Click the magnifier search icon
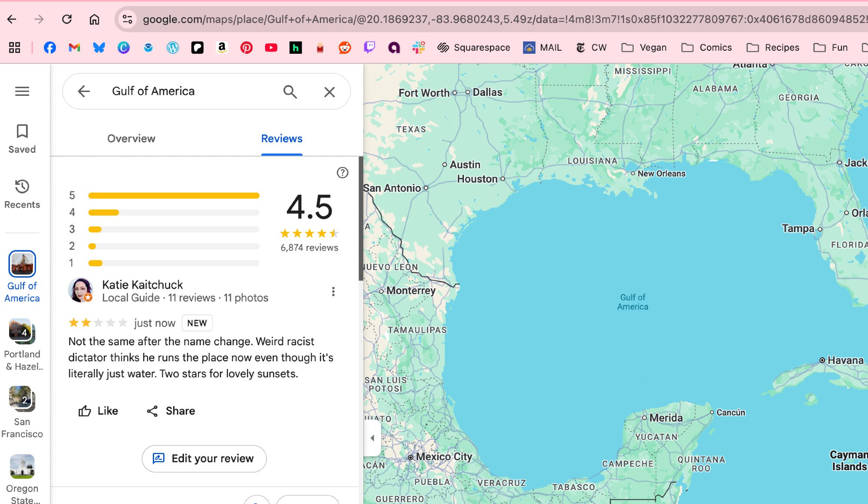This screenshot has height=504, width=868. pyautogui.click(x=290, y=92)
